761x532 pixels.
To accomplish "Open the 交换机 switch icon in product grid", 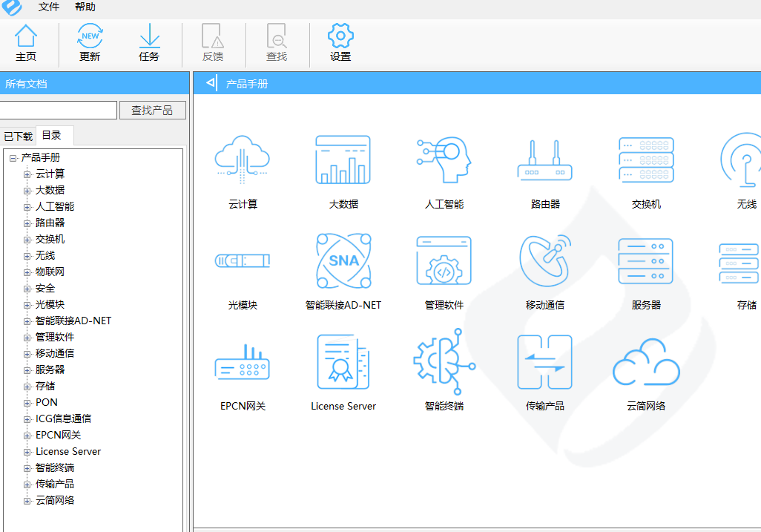I will click(x=646, y=160).
